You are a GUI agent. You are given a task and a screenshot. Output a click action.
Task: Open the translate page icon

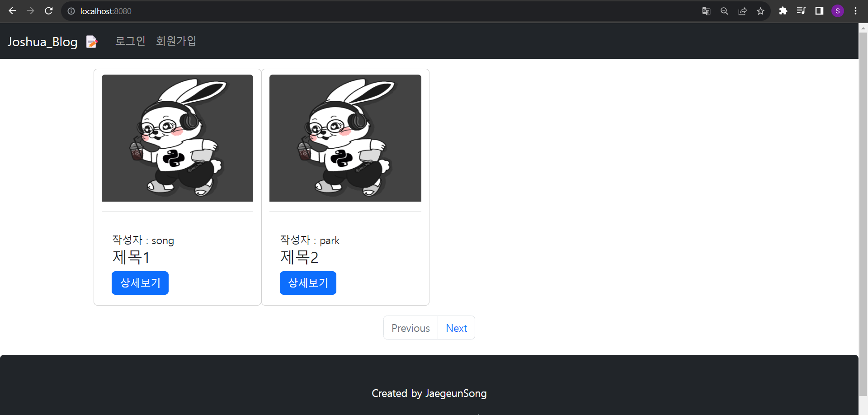pos(706,11)
